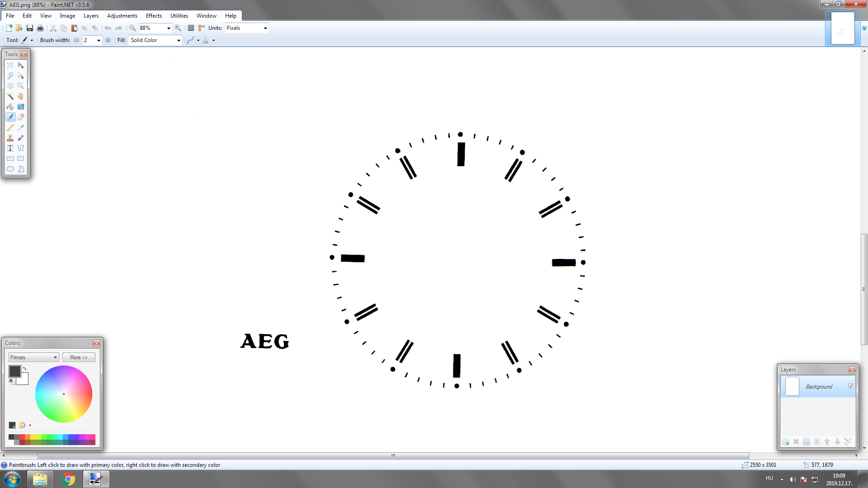This screenshot has width=868, height=488.
Task: Select the Text tool
Action: coord(10,148)
